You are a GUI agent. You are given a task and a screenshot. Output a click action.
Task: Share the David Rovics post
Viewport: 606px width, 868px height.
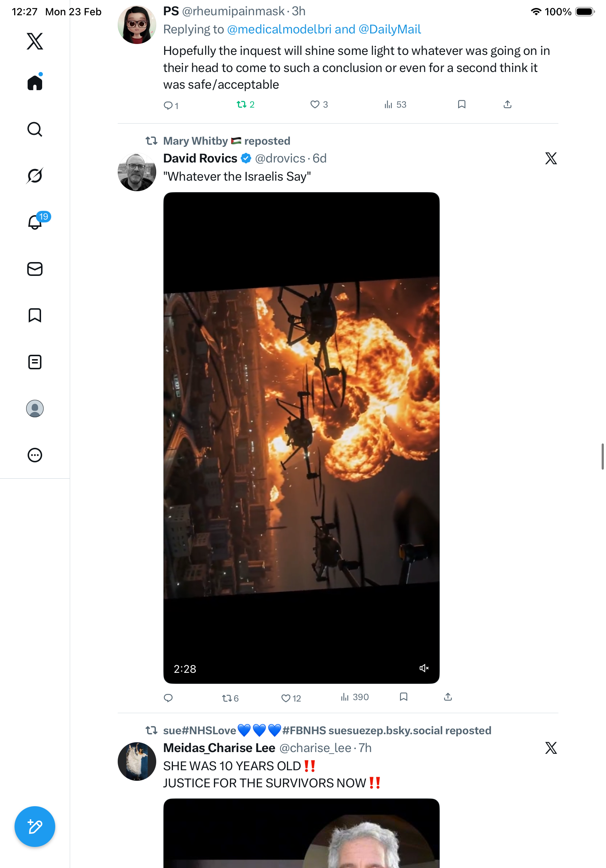click(x=448, y=697)
